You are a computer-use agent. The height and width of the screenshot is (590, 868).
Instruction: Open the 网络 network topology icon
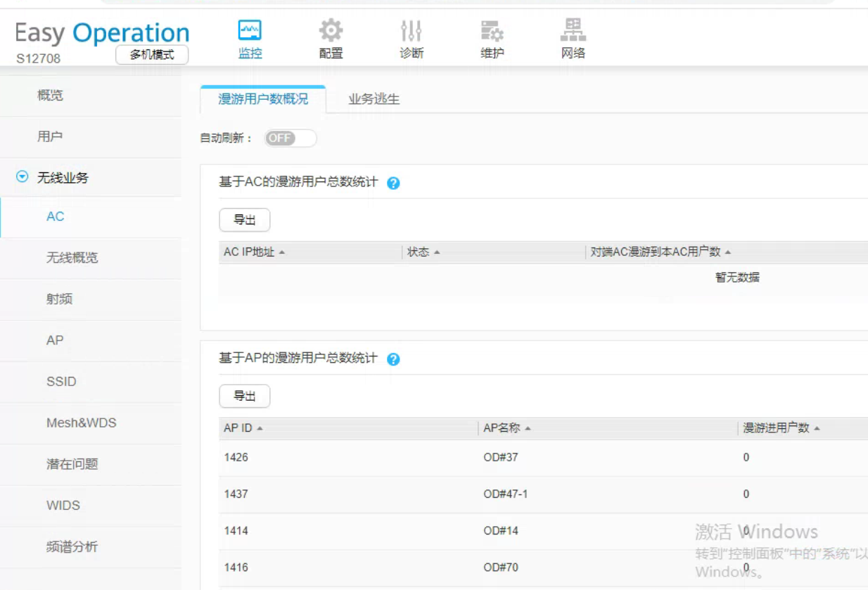pyautogui.click(x=573, y=31)
